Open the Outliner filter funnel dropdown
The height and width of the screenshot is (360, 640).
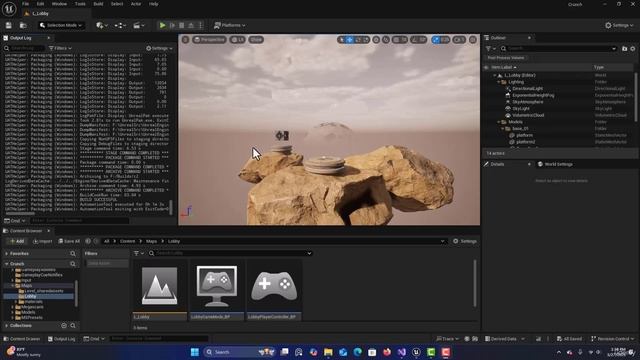coord(490,49)
